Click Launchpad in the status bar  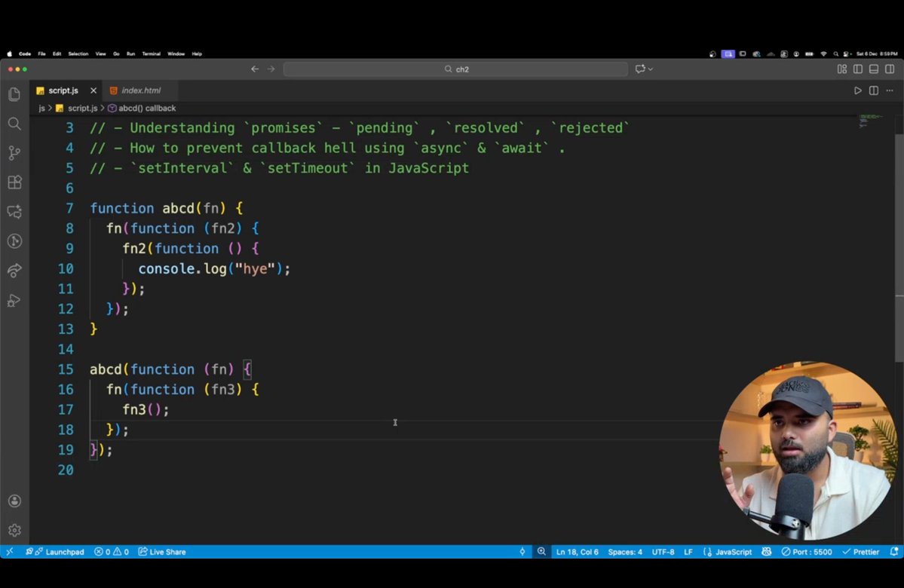click(x=55, y=552)
